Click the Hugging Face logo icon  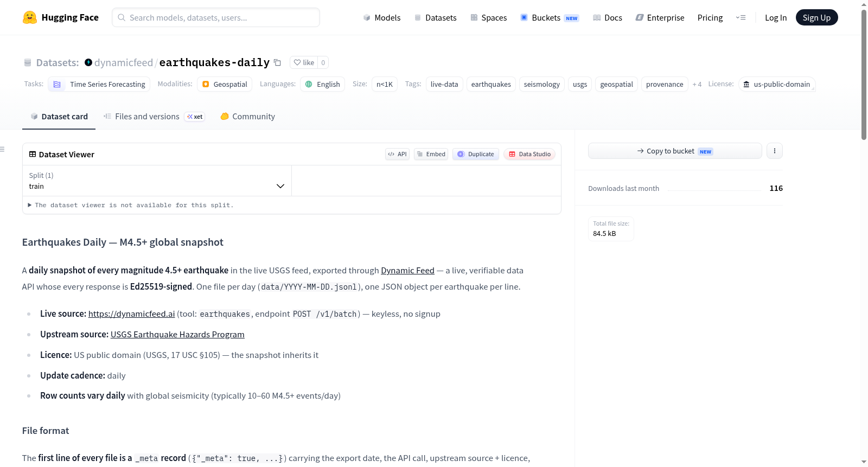coord(30,17)
